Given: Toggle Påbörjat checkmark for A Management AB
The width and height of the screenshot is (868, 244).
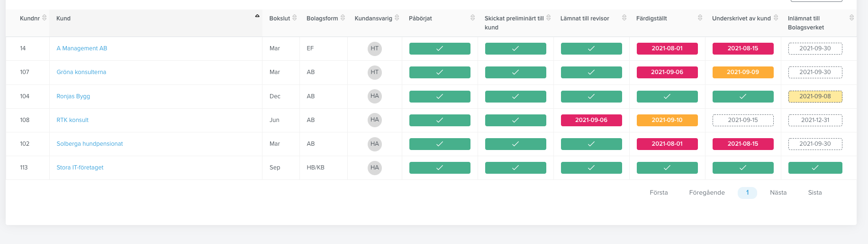Looking at the screenshot, I should tap(440, 48).
